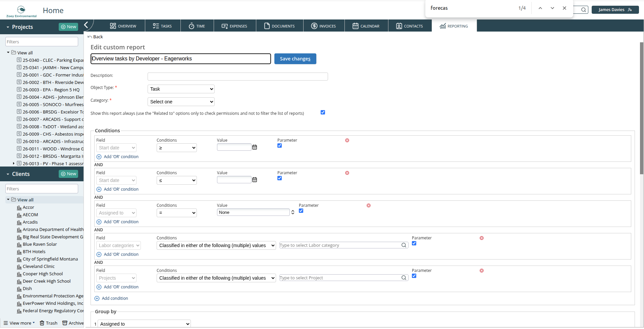Screen dimensions: 644x329
Task: Open Trash in the sidebar footer
Action: point(49,323)
